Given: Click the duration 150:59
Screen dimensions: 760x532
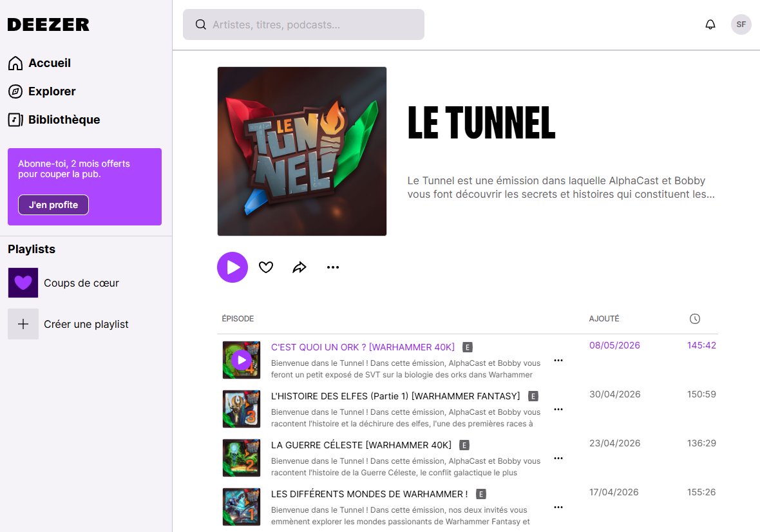Looking at the screenshot, I should [x=701, y=394].
